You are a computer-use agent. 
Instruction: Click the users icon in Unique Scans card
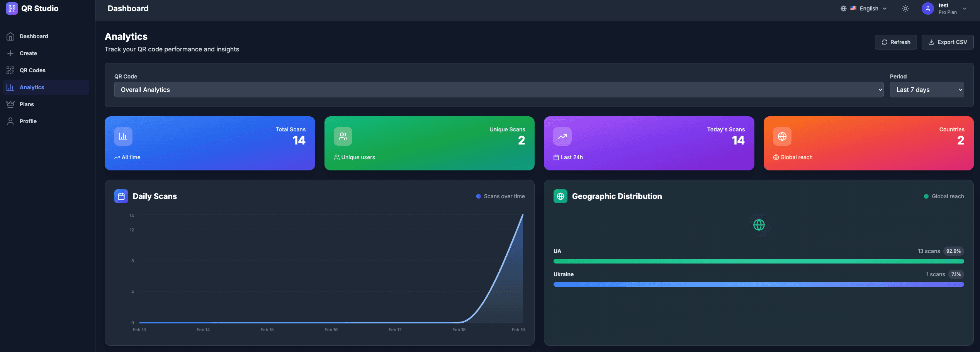click(x=343, y=136)
